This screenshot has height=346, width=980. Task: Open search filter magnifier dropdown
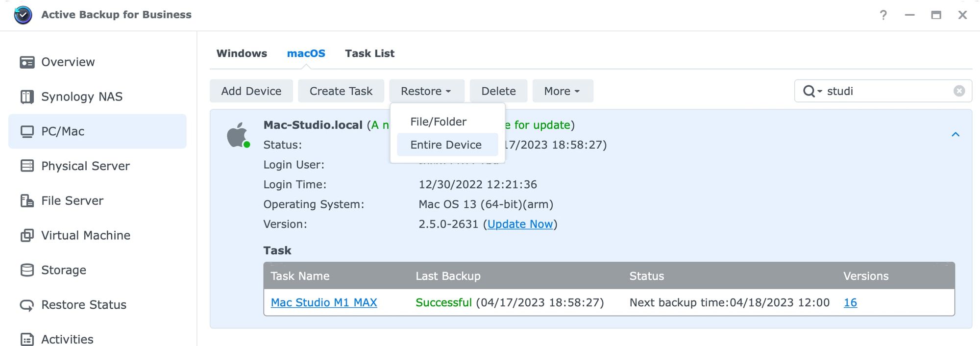tap(812, 91)
